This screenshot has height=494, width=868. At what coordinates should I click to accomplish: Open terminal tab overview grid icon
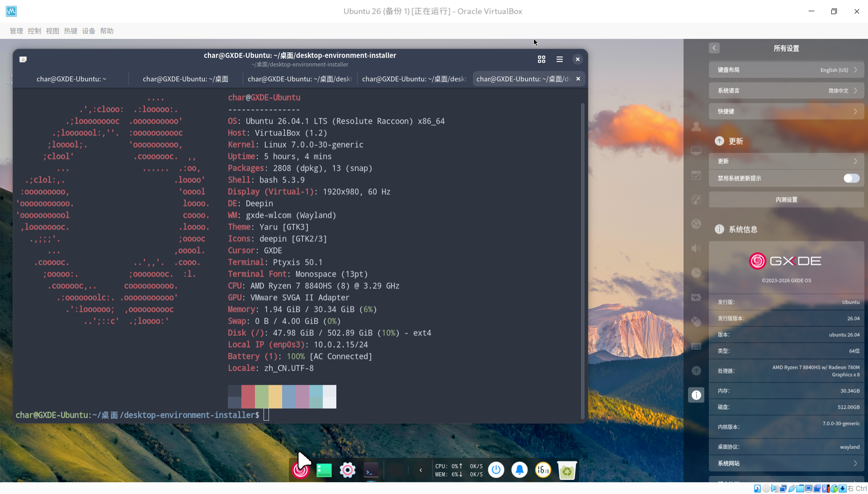coord(541,59)
